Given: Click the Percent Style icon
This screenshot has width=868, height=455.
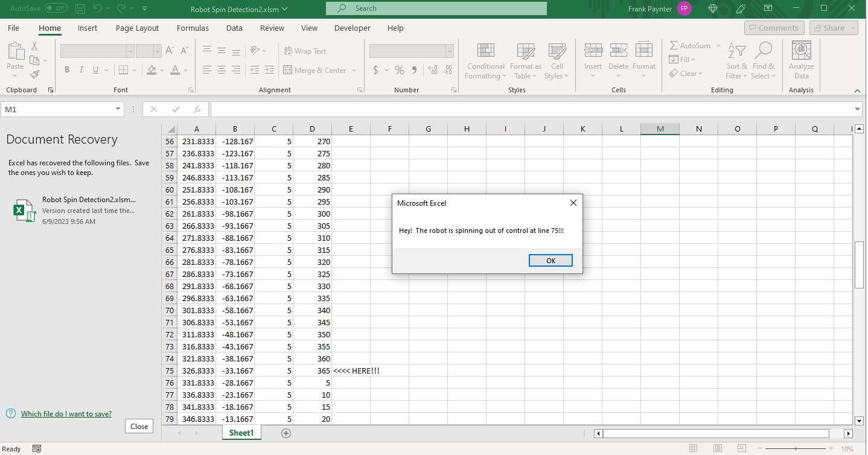Looking at the screenshot, I should pos(399,70).
